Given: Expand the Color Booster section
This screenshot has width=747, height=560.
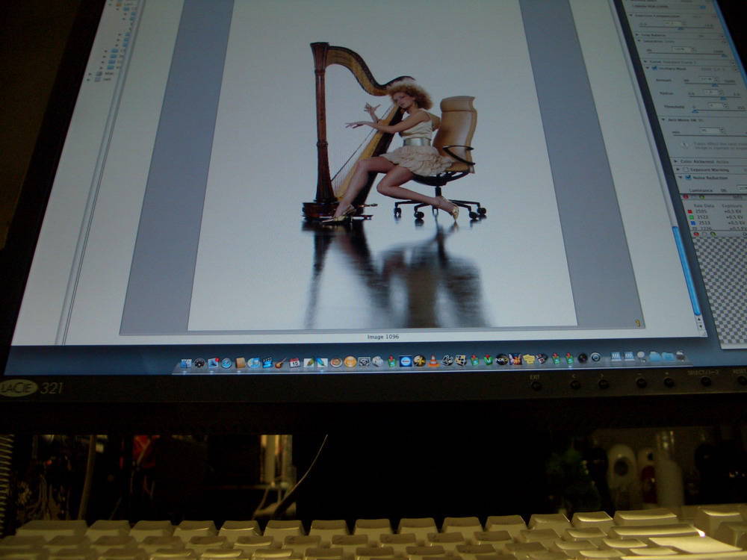Looking at the screenshot, I should coord(674,161).
